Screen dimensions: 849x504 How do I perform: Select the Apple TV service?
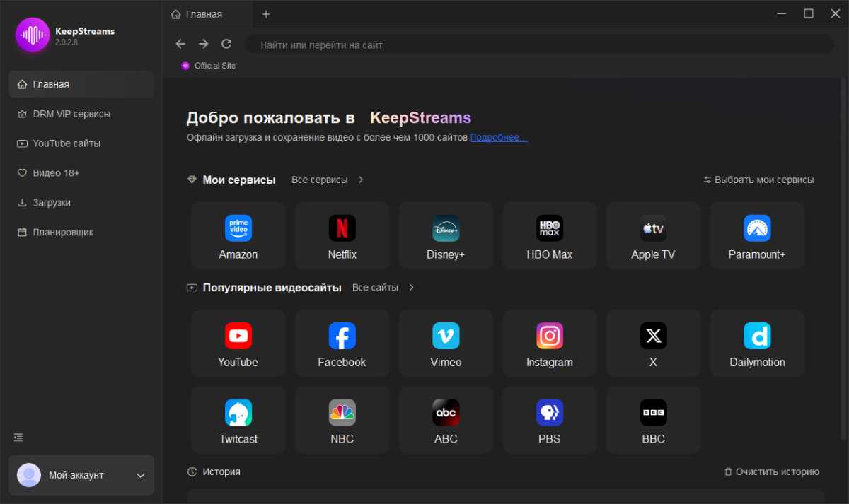click(654, 235)
